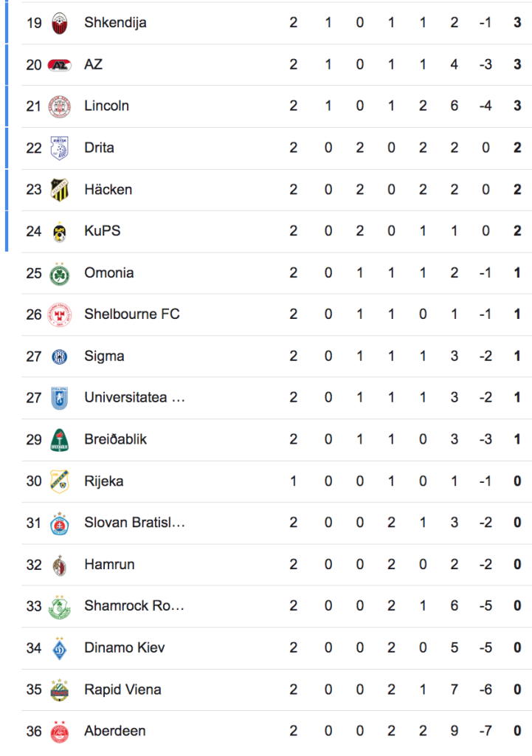Click the Häcken black-yellow crest

coord(59,190)
